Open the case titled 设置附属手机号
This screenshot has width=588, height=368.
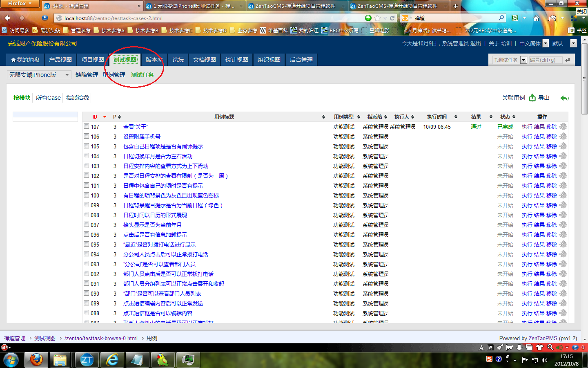click(142, 137)
